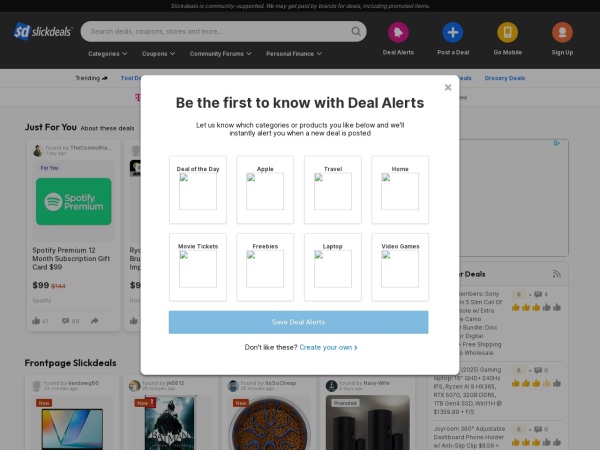This screenshot has width=600, height=450.
Task: Click ItsSoCheap user avatar
Action: pos(233,386)
